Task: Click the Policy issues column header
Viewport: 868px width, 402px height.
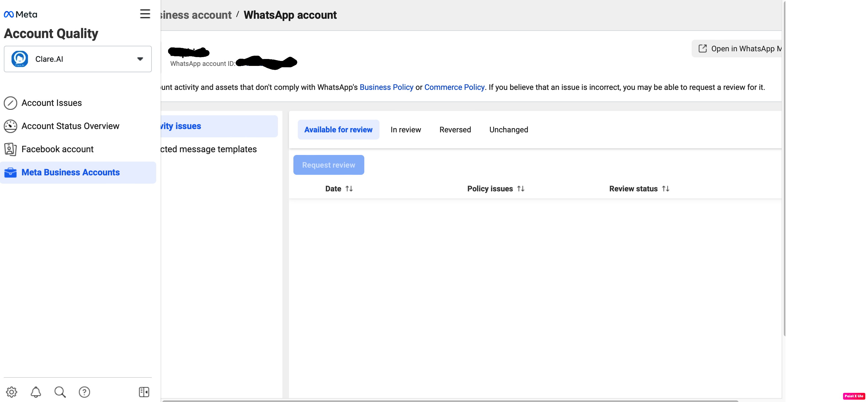Action: coord(490,189)
